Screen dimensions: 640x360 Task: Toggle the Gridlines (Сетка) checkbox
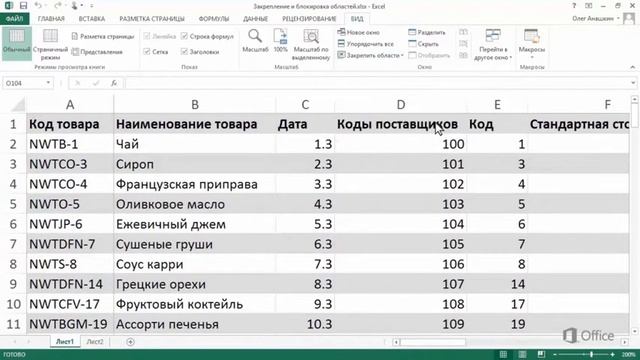coord(156,52)
